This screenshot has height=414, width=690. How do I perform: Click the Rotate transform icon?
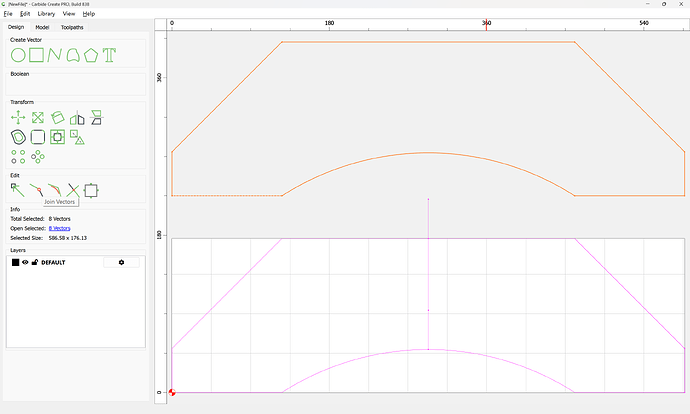point(57,118)
